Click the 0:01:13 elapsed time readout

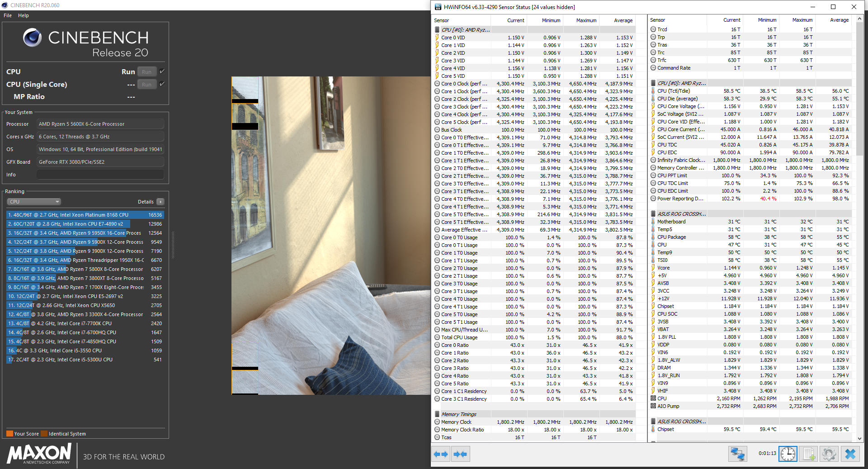767,453
